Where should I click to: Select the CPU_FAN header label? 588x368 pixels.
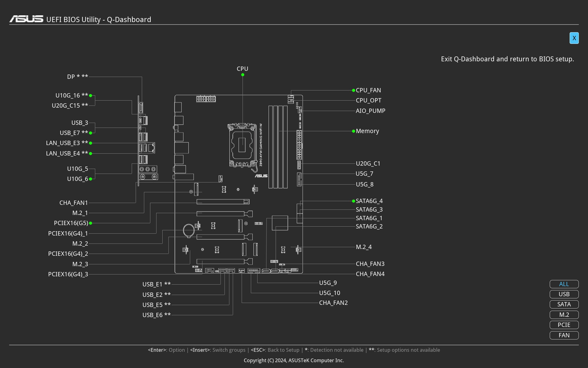368,90
